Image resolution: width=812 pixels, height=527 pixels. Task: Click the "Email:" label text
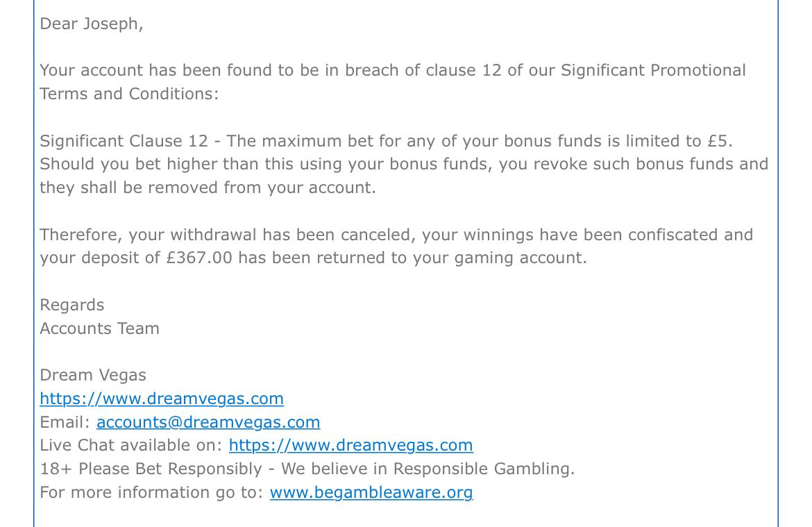coord(65,422)
